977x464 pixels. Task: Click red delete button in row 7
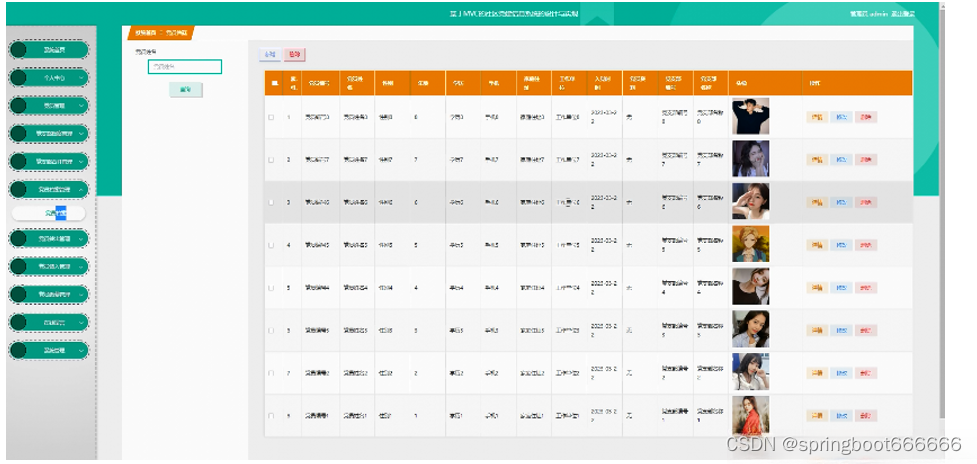pyautogui.click(x=866, y=373)
